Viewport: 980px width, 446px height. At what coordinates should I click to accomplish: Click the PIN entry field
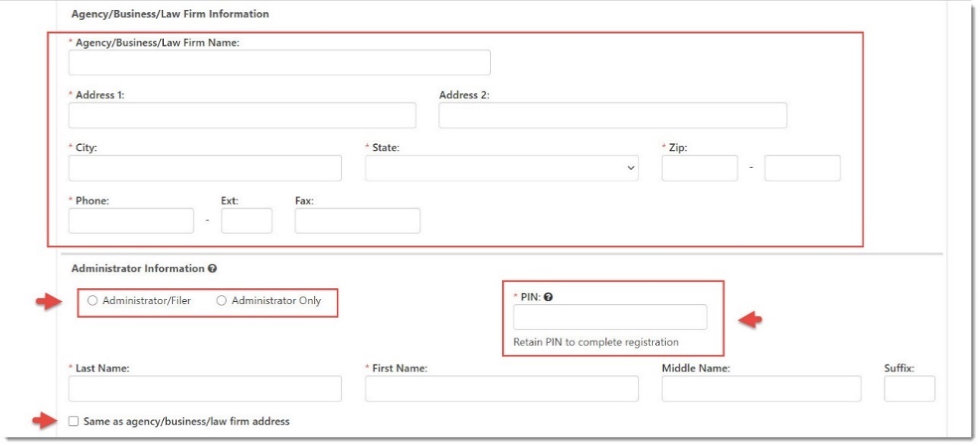coord(610,318)
